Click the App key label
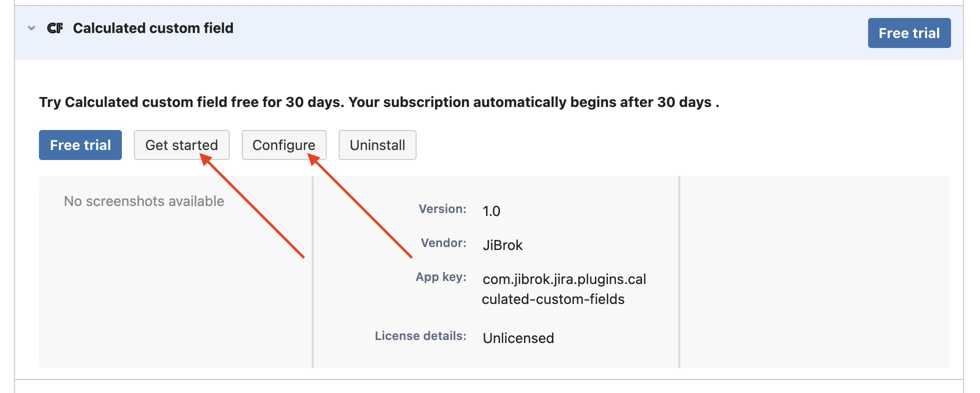This screenshot has width=980, height=393. click(441, 277)
